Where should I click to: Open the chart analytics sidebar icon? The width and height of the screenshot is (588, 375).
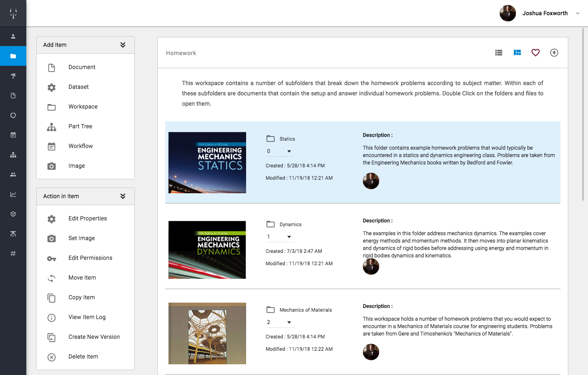(13, 194)
